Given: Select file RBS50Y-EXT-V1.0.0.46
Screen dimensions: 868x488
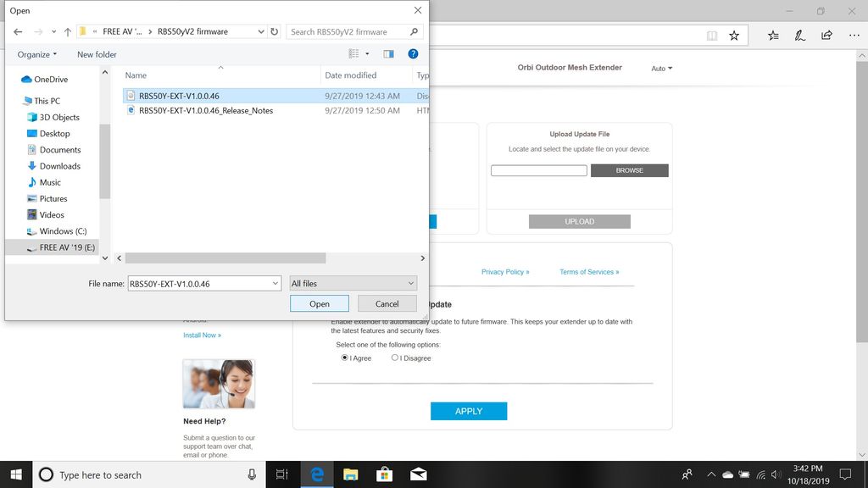Looking at the screenshot, I should pos(275,96).
